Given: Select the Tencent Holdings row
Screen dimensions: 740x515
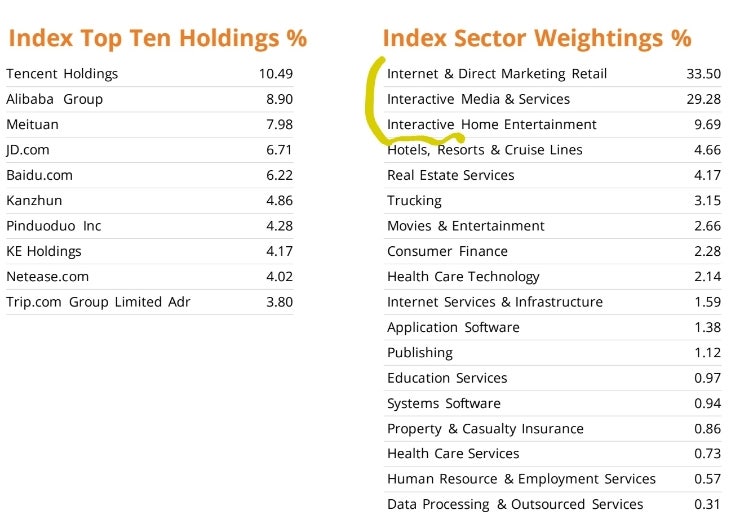Looking at the screenshot, I should 62,74.
